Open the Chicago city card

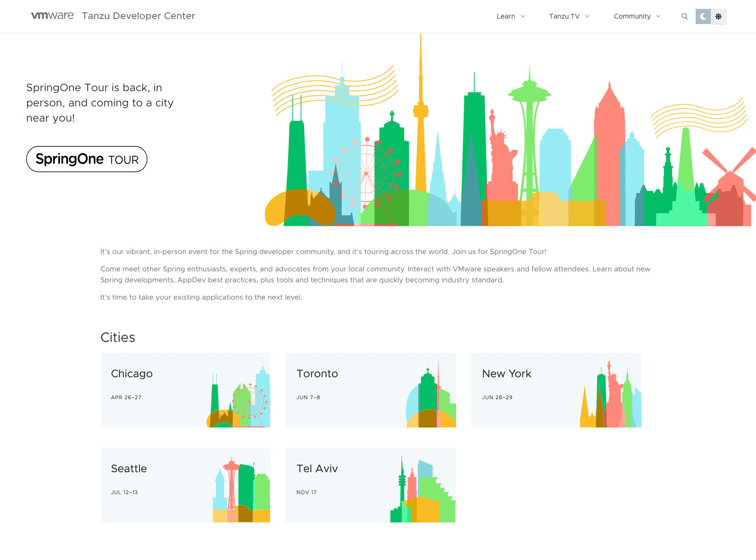point(185,390)
